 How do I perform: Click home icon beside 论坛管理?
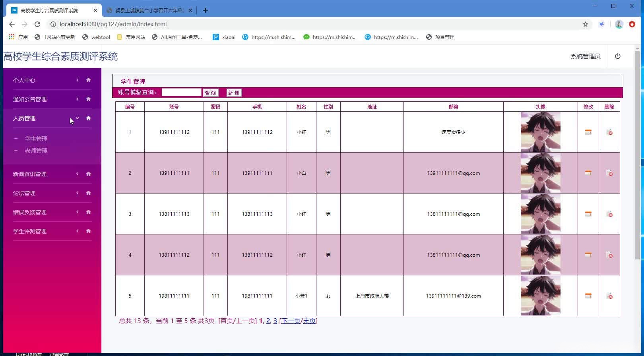[x=88, y=193]
